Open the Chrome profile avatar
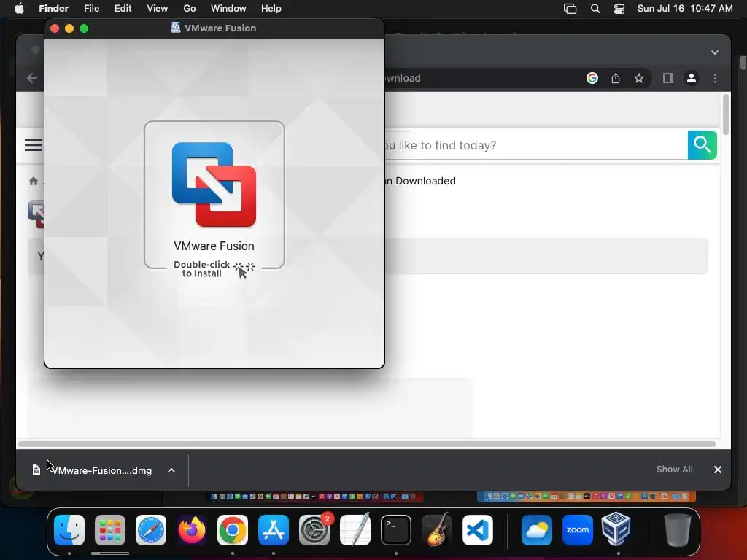 point(692,78)
